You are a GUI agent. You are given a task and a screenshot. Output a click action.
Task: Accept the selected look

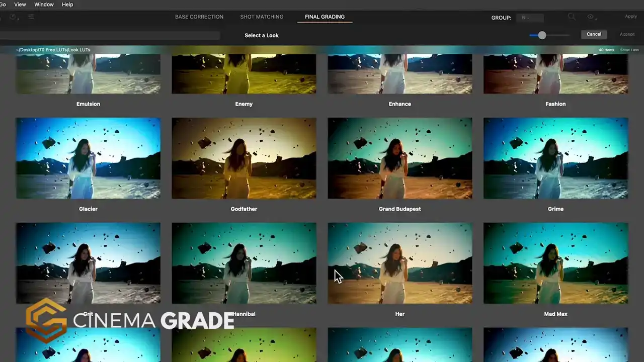(627, 34)
